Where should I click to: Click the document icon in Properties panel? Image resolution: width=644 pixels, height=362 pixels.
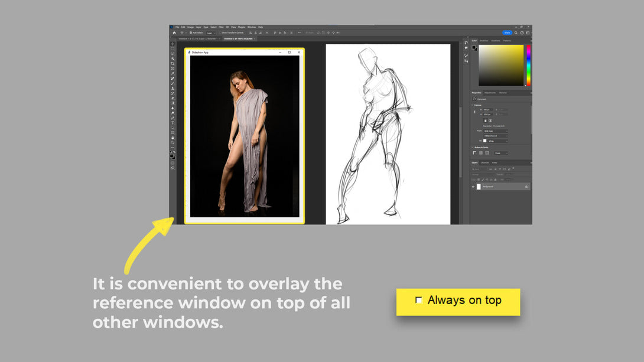tap(474, 99)
